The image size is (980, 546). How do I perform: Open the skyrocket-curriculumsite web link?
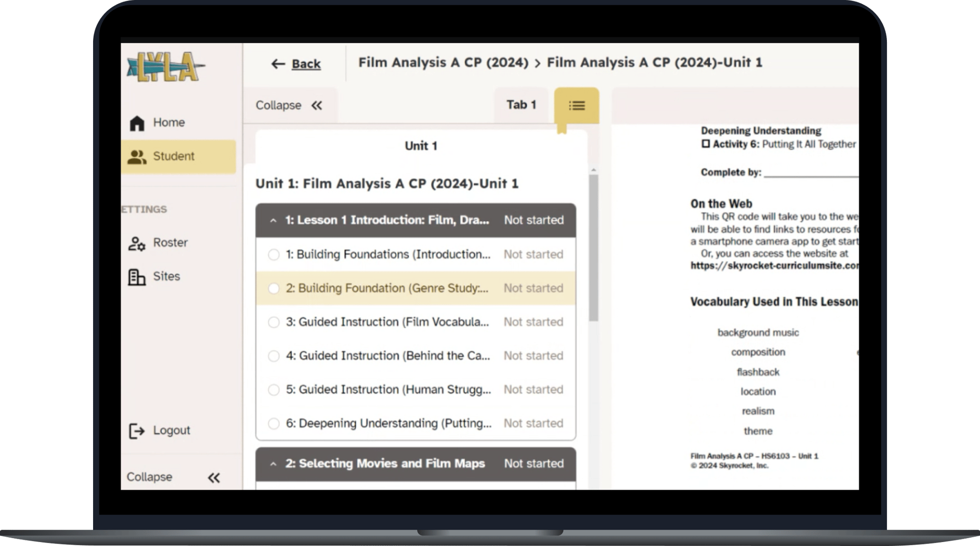point(774,266)
